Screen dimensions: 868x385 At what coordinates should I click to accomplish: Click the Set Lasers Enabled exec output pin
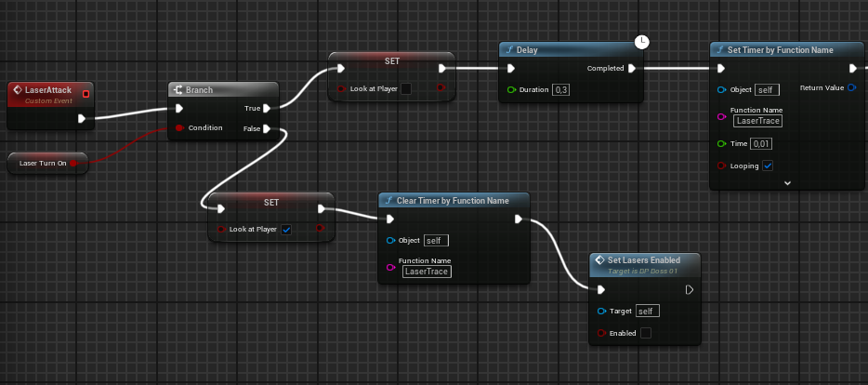point(689,289)
